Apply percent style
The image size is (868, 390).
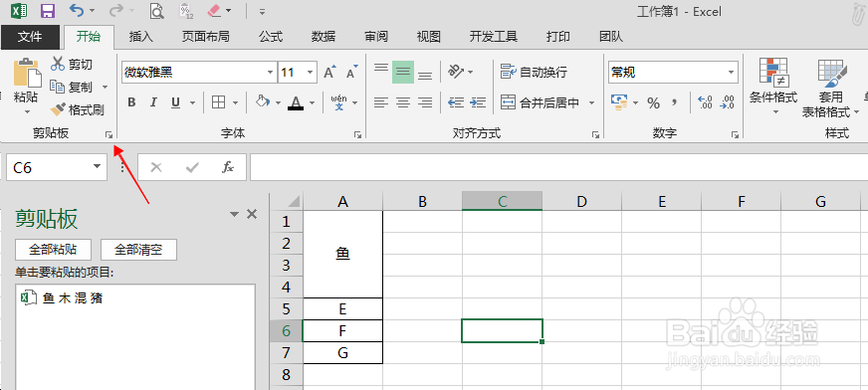tap(653, 102)
